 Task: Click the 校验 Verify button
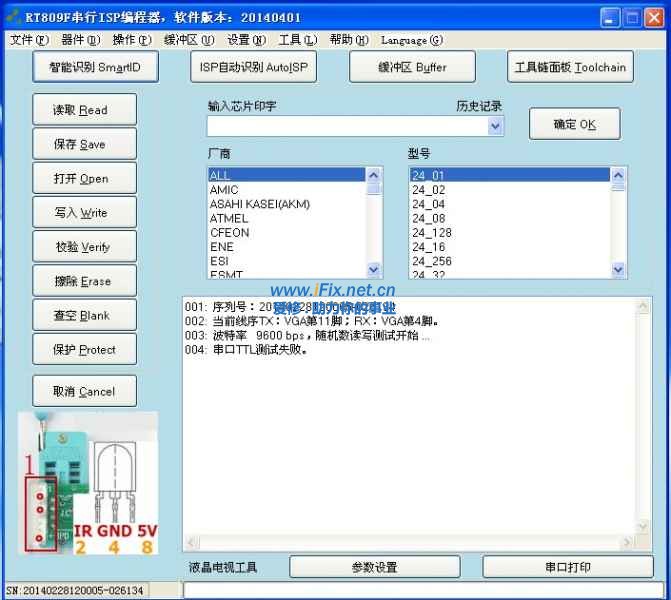pos(85,247)
